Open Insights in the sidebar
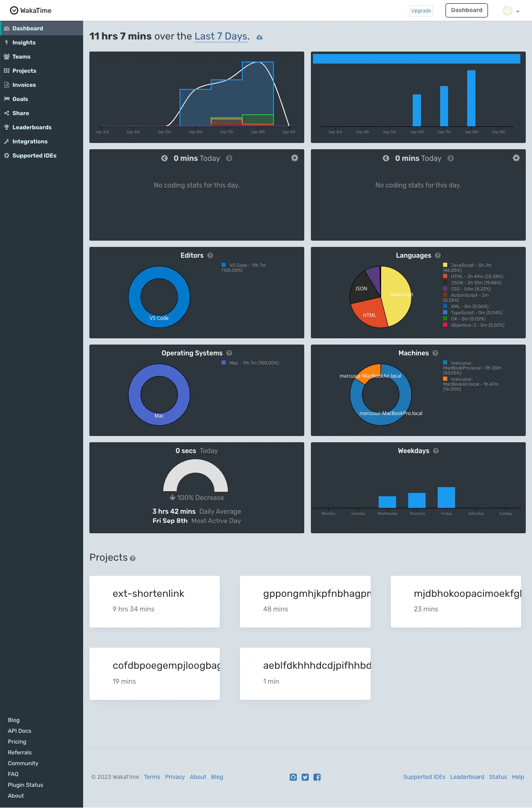532x808 pixels. pyautogui.click(x=24, y=42)
